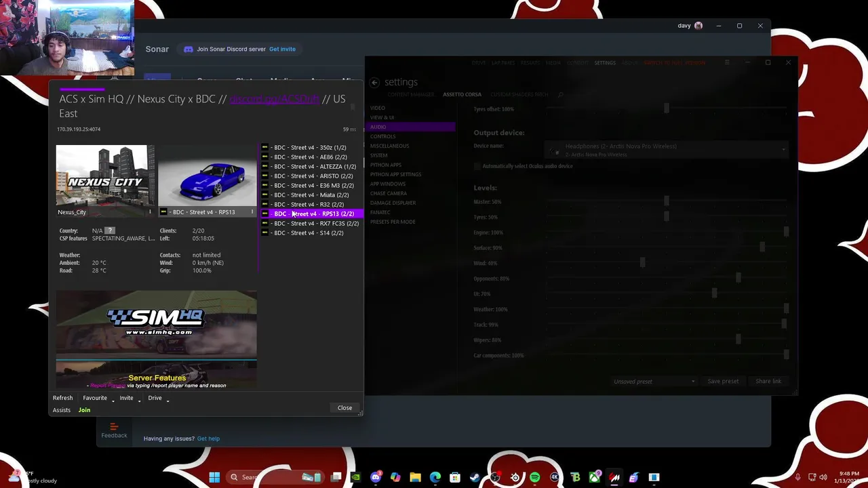Screen dimensions: 868x488
Task: Click the back arrow beside settings title
Action: pyautogui.click(x=374, y=82)
